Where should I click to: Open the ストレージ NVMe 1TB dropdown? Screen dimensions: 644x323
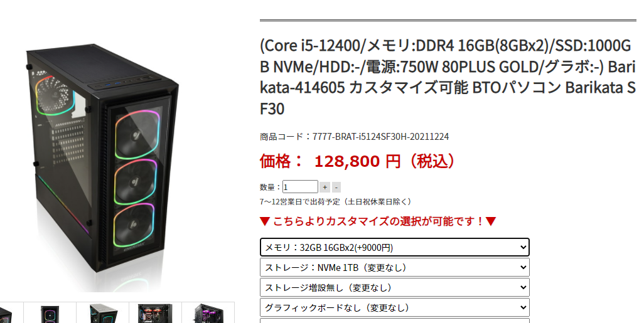tap(395, 267)
